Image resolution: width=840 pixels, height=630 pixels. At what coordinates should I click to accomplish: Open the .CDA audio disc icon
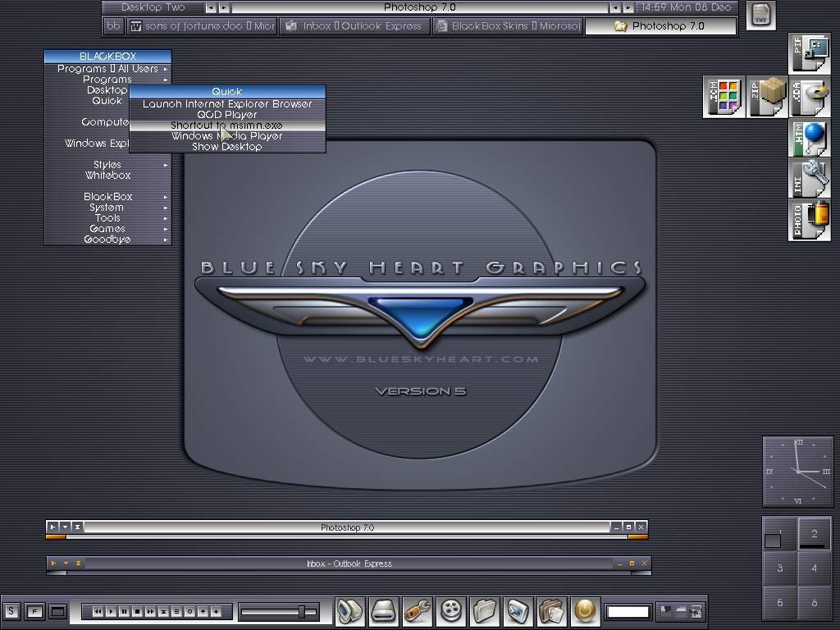[x=810, y=97]
